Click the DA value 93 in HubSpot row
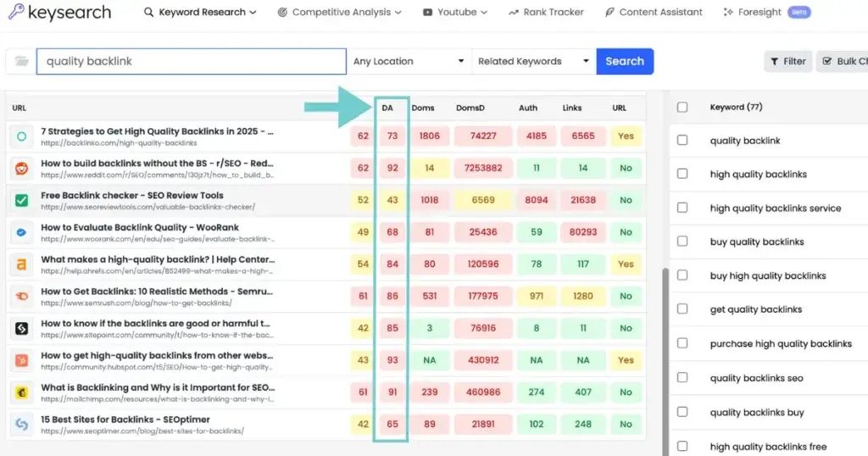This screenshot has height=456, width=868. [x=392, y=360]
